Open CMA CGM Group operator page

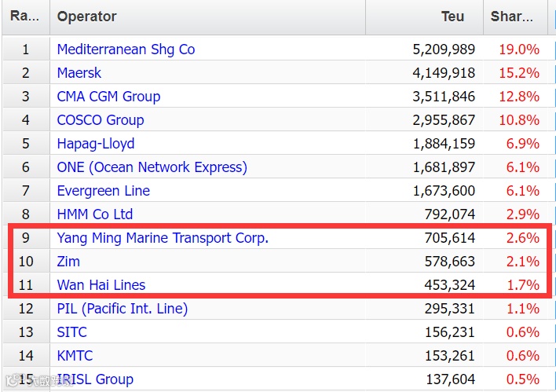point(108,97)
